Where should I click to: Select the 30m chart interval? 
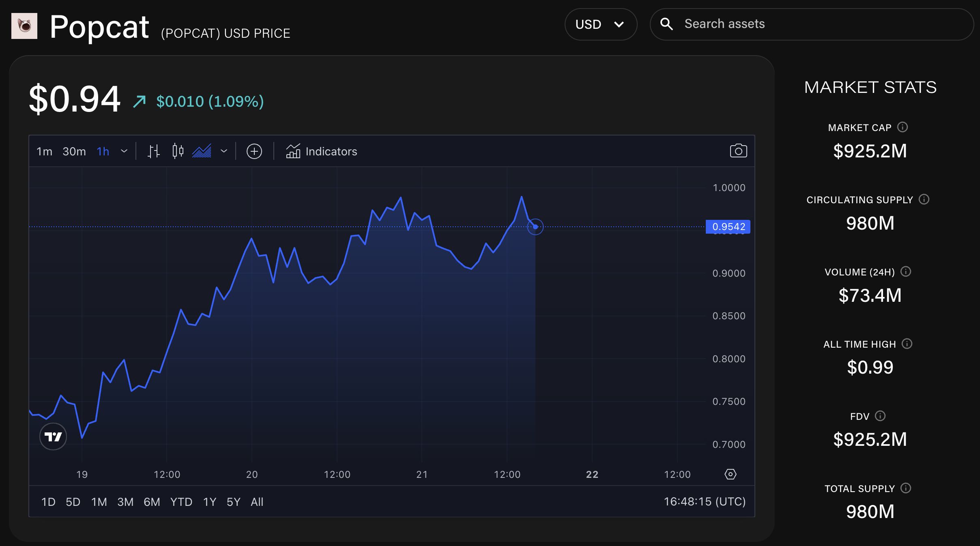pyautogui.click(x=74, y=151)
